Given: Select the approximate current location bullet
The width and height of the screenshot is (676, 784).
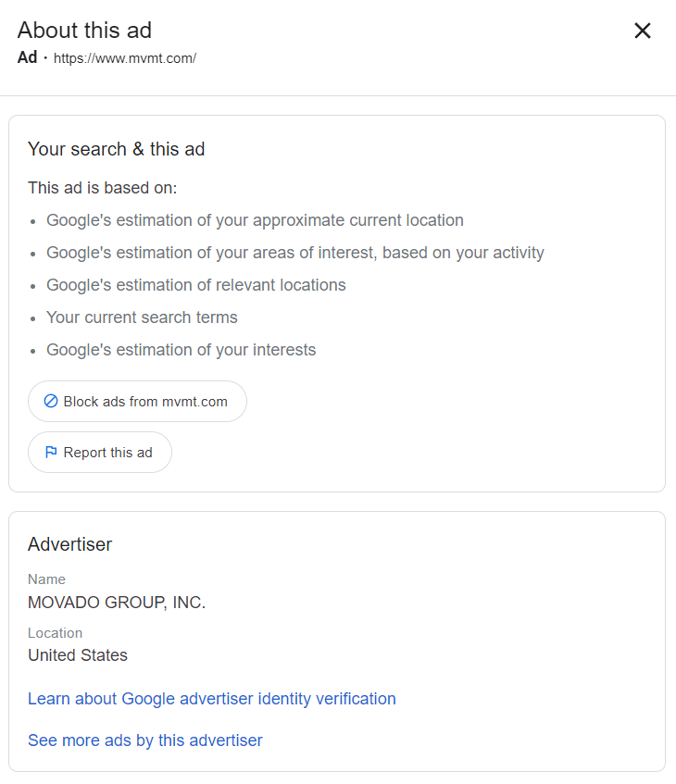Looking at the screenshot, I should pos(255,220).
